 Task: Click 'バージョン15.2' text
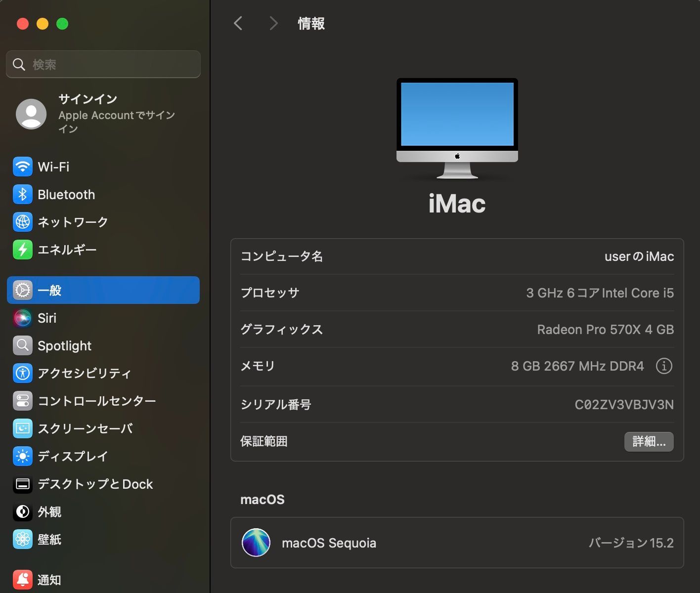(631, 543)
